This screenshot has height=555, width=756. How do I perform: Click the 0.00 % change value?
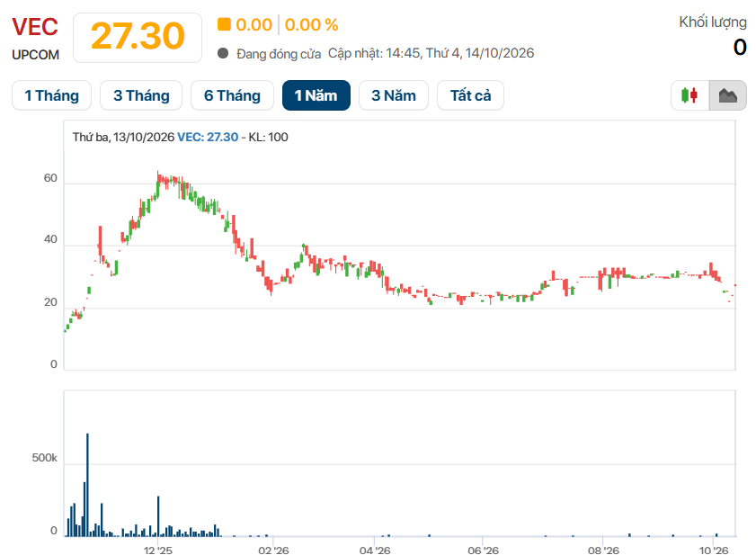311,24
